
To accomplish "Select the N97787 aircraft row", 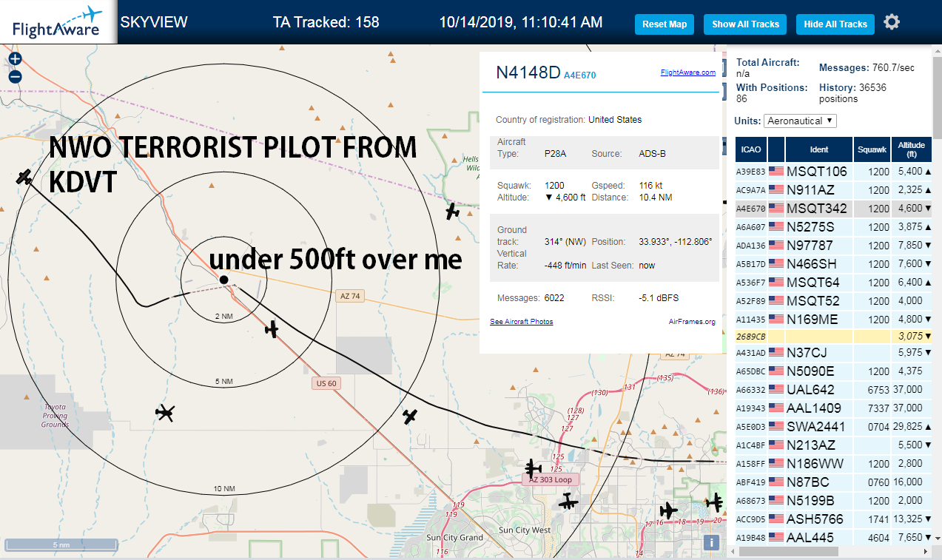I will coord(833,246).
